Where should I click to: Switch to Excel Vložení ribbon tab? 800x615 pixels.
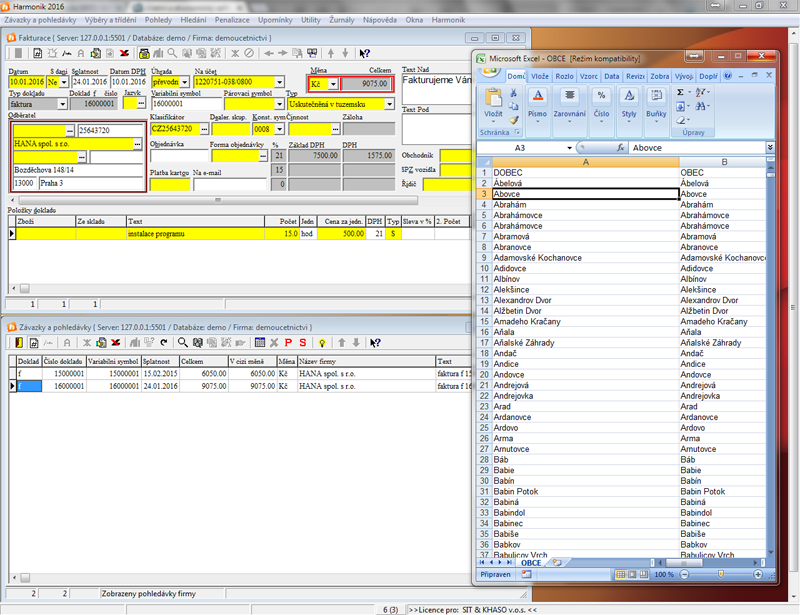[539, 76]
